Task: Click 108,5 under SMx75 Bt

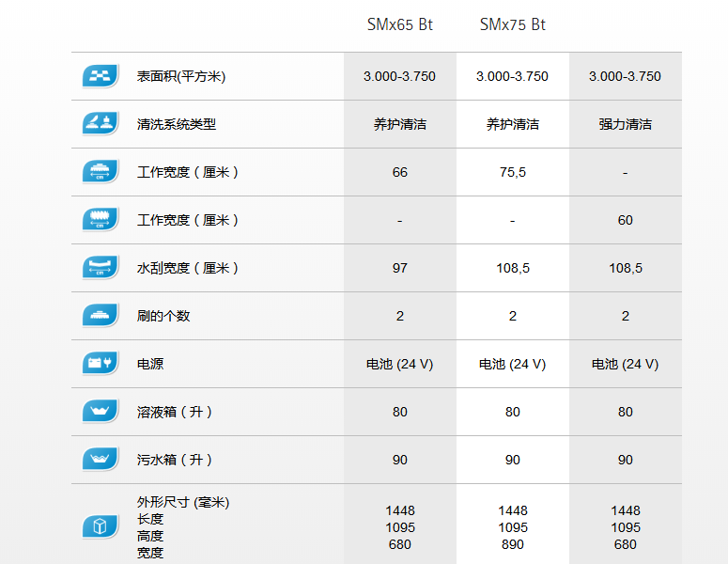Action: coord(513,268)
